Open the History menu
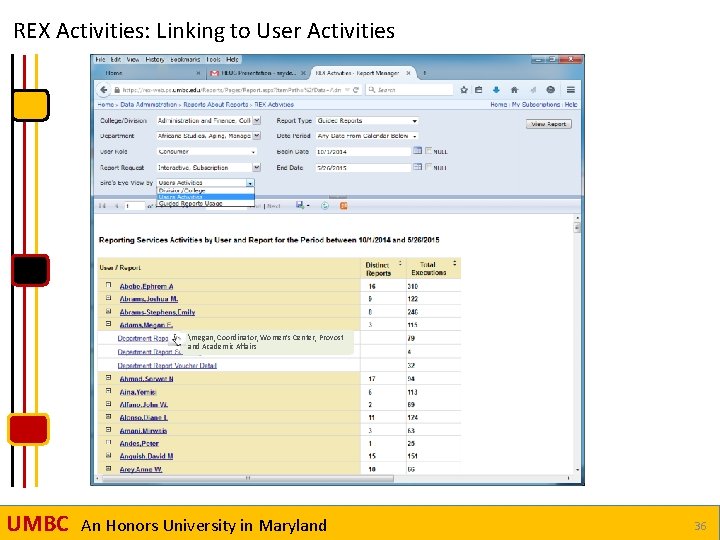 tap(155, 60)
